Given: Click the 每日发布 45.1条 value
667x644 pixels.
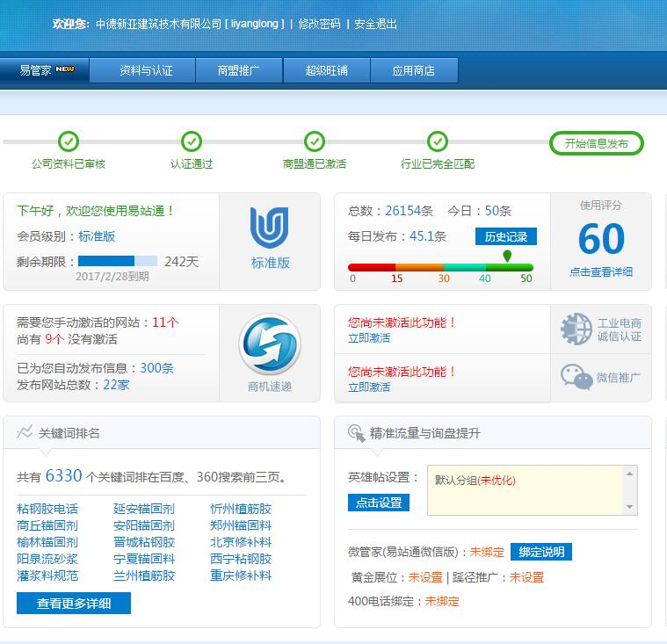Looking at the screenshot, I should [427, 236].
